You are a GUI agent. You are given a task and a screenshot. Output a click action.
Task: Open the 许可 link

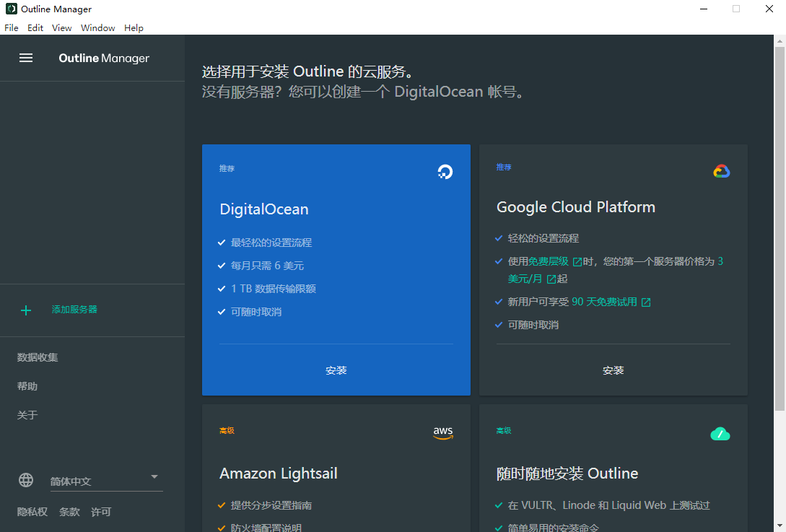click(x=101, y=512)
